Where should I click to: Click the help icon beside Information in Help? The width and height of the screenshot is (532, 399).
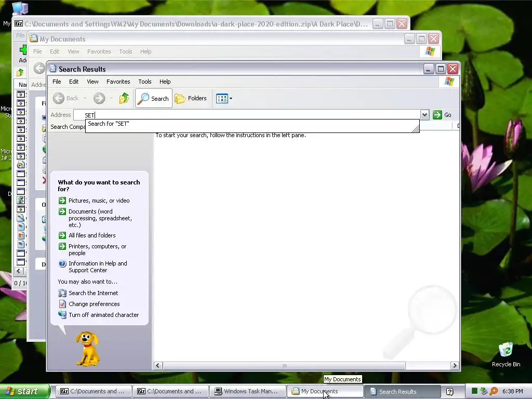62,263
